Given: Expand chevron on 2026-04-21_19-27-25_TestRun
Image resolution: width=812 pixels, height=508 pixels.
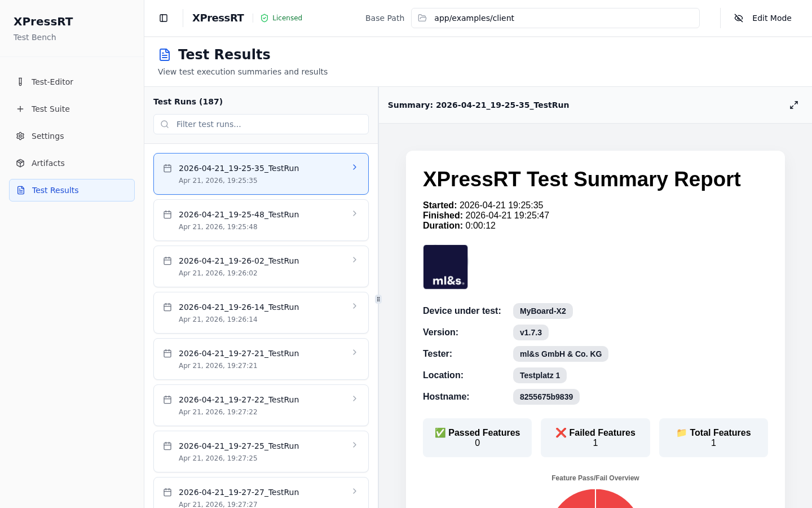Looking at the screenshot, I should (355, 445).
